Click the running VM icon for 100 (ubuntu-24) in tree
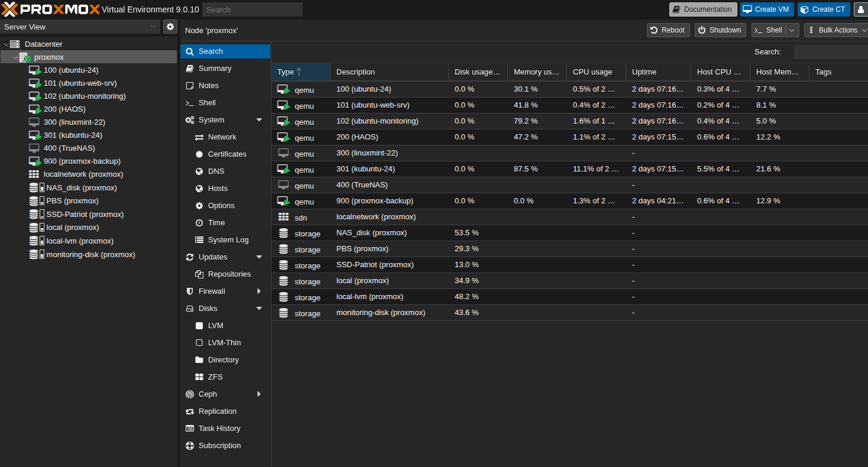This screenshot has height=467, width=868. point(35,70)
